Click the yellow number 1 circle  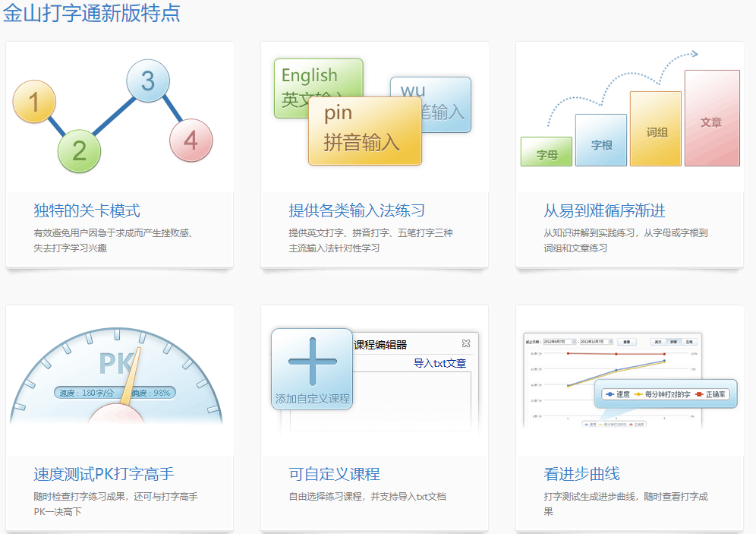(34, 102)
